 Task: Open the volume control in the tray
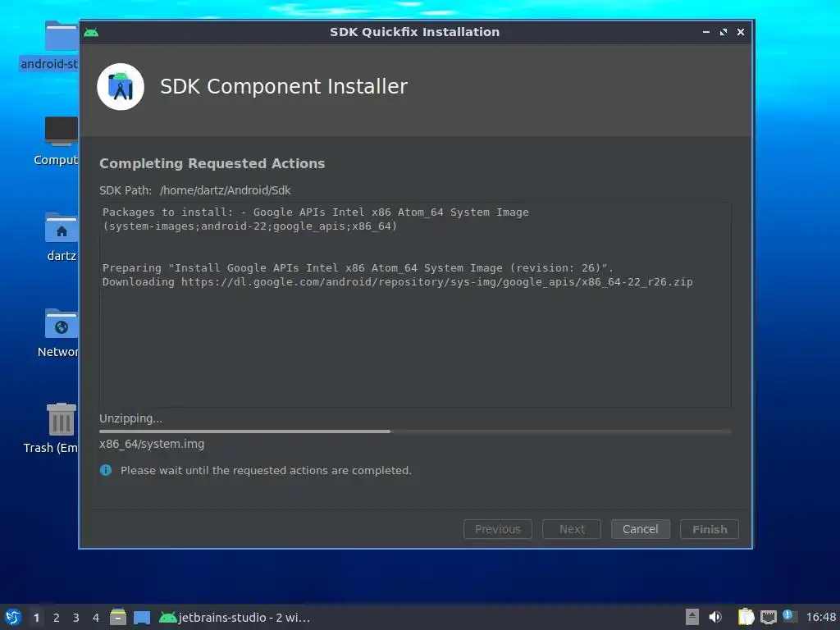coord(715,617)
